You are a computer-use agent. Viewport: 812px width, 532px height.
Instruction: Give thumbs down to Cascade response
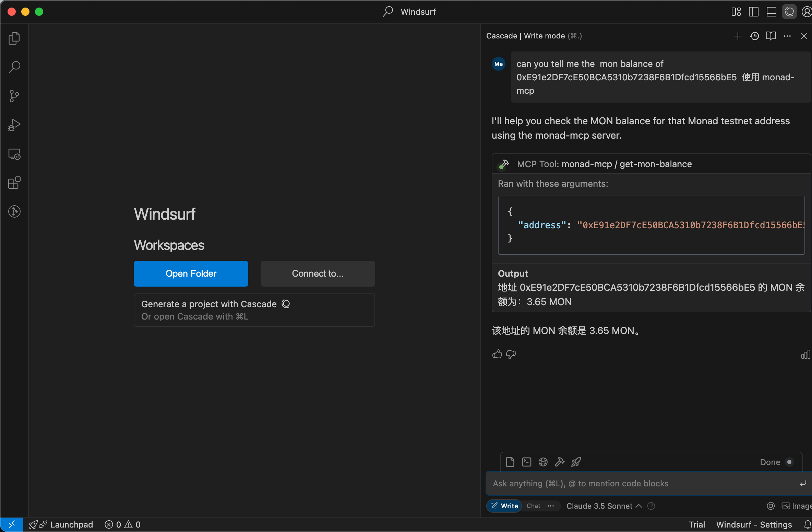click(x=511, y=354)
